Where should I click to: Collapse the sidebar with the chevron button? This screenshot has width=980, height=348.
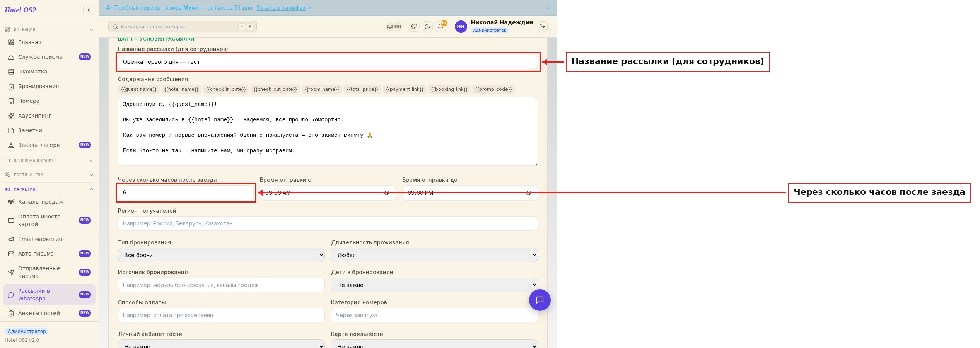(x=89, y=10)
